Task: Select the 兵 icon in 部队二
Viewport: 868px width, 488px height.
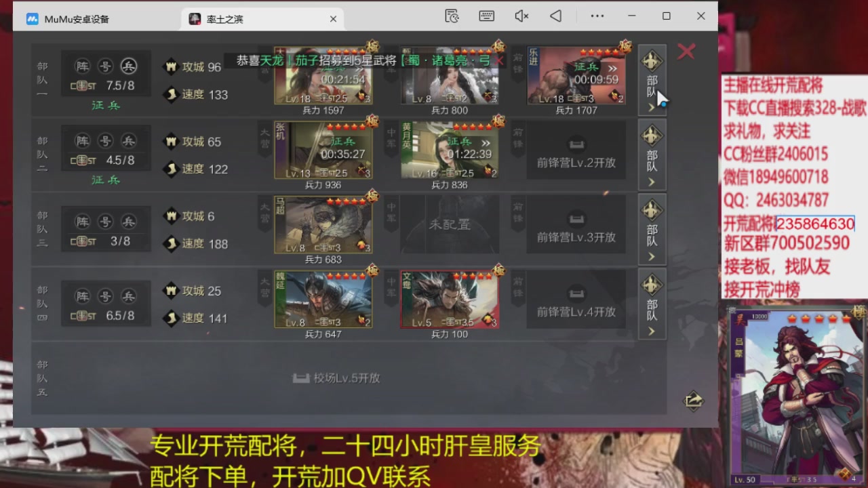Action: coord(128,140)
